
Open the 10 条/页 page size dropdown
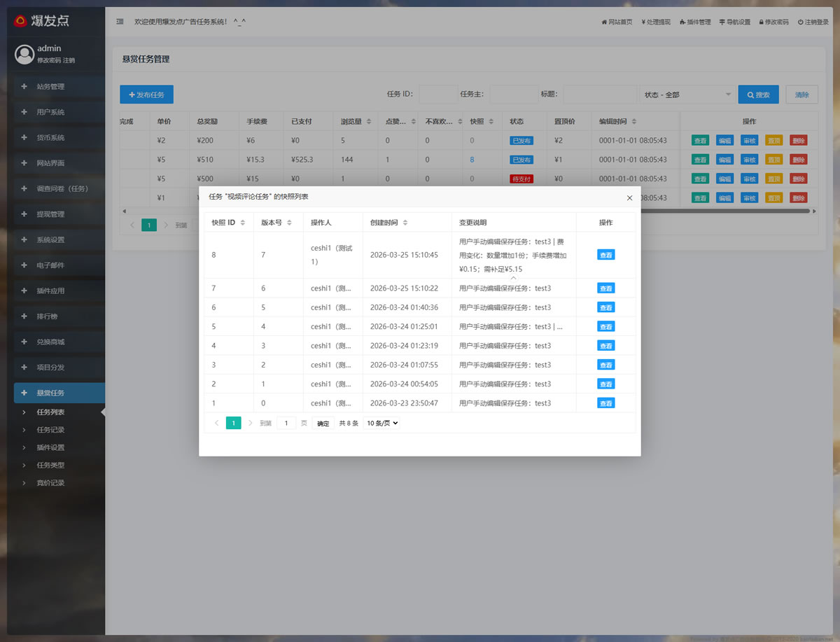tap(382, 423)
